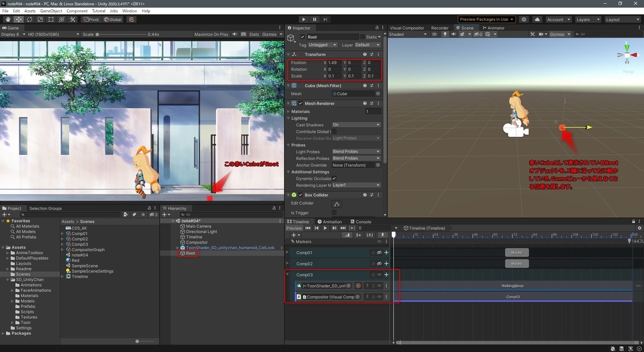The image size is (644, 352).
Task: Click the add plus icon on Comp03 track
Action: (386, 275)
